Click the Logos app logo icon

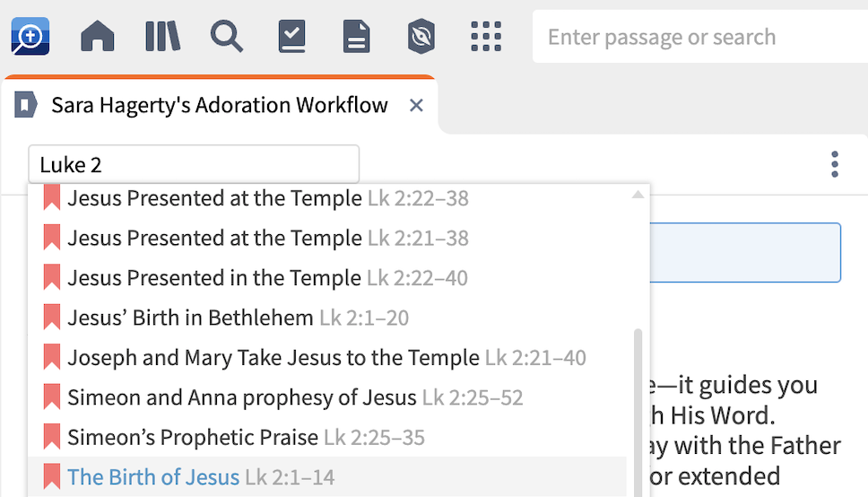tap(30, 37)
